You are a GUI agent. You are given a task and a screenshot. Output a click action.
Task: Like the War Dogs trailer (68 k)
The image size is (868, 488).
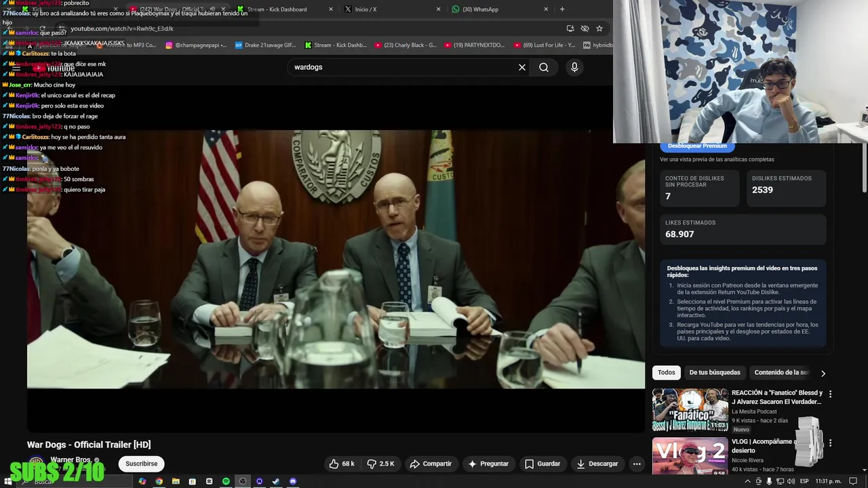click(342, 464)
